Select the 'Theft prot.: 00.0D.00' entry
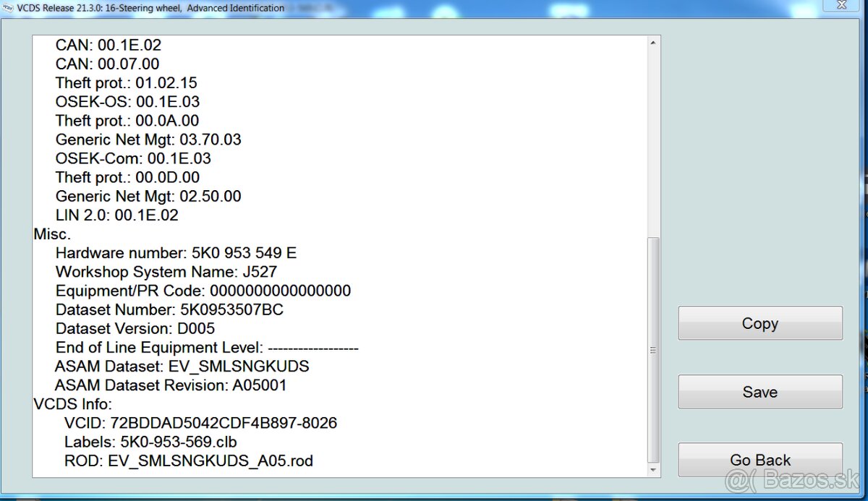Screen dimensions: 868x501 click(127, 177)
